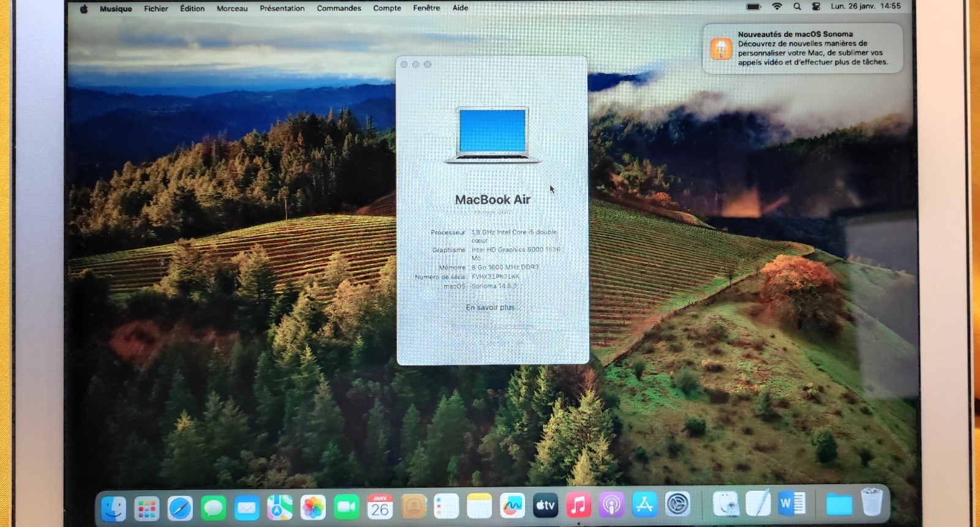Click the Sonoma 14.8.3 macOS version text
Image resolution: width=980 pixels, height=527 pixels.
click(x=494, y=286)
